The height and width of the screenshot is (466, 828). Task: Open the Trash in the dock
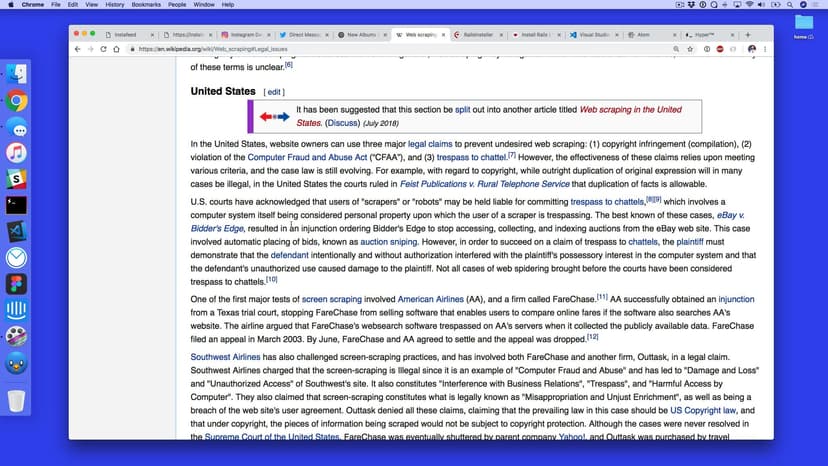(x=17, y=401)
